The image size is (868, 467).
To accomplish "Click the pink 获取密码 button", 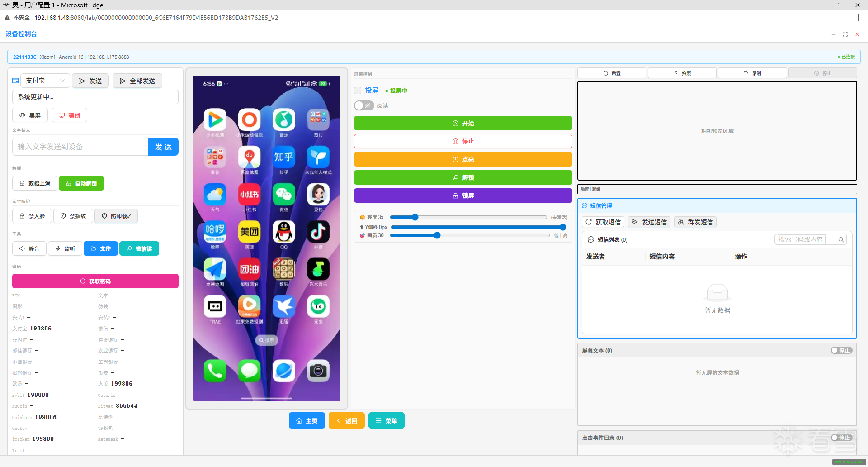I will (x=95, y=281).
